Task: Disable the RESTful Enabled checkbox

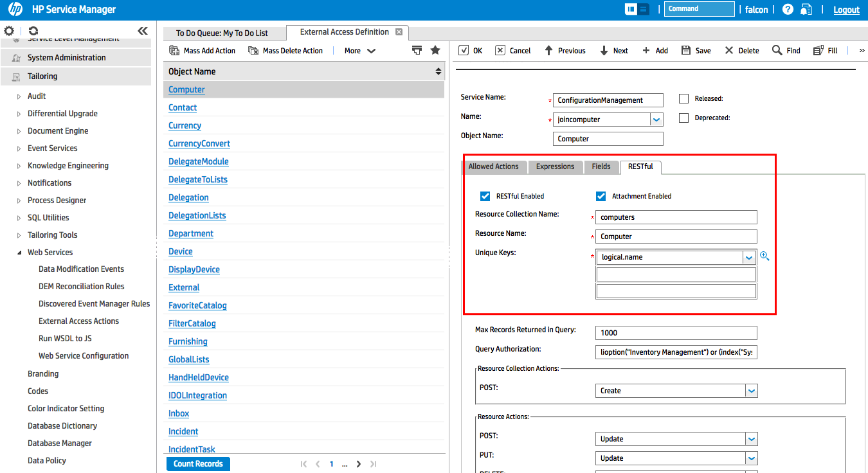Action: (485, 197)
